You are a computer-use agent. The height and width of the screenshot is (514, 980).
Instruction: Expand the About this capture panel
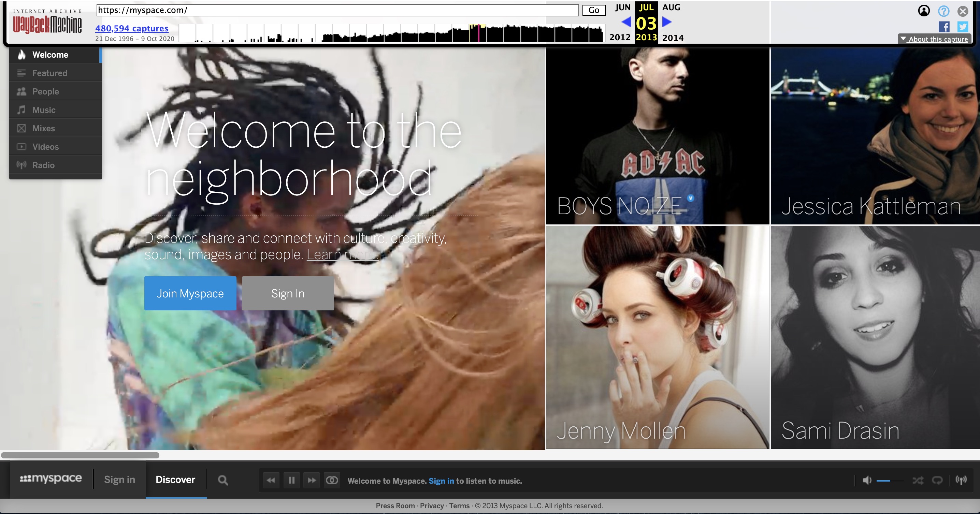coord(935,39)
